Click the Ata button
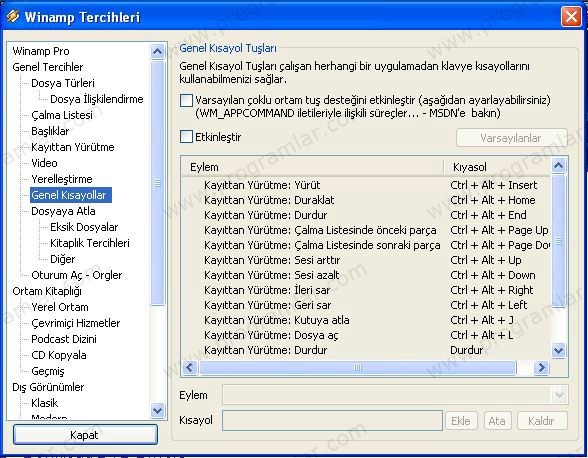588x458 pixels. click(x=497, y=421)
